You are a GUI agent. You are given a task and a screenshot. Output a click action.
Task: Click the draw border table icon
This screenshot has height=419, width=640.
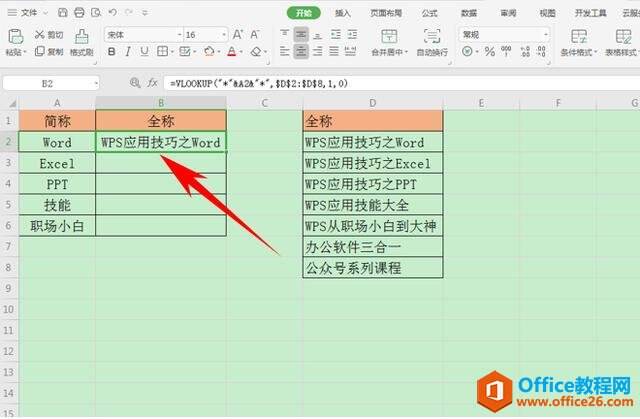tap(185, 51)
